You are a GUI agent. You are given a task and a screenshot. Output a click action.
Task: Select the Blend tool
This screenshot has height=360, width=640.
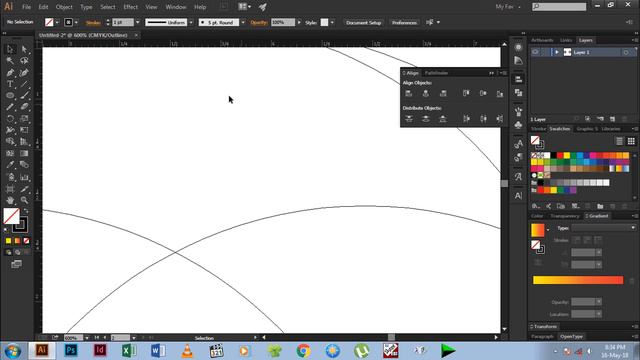point(24,165)
